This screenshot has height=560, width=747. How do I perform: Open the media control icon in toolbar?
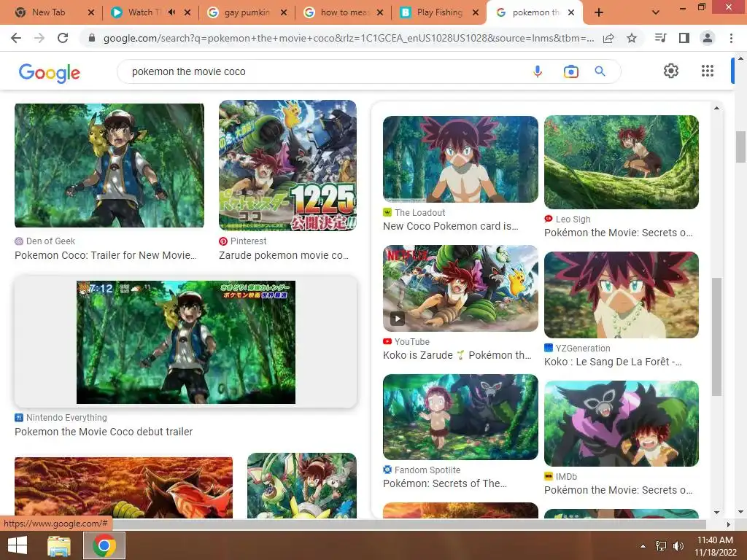(x=660, y=38)
